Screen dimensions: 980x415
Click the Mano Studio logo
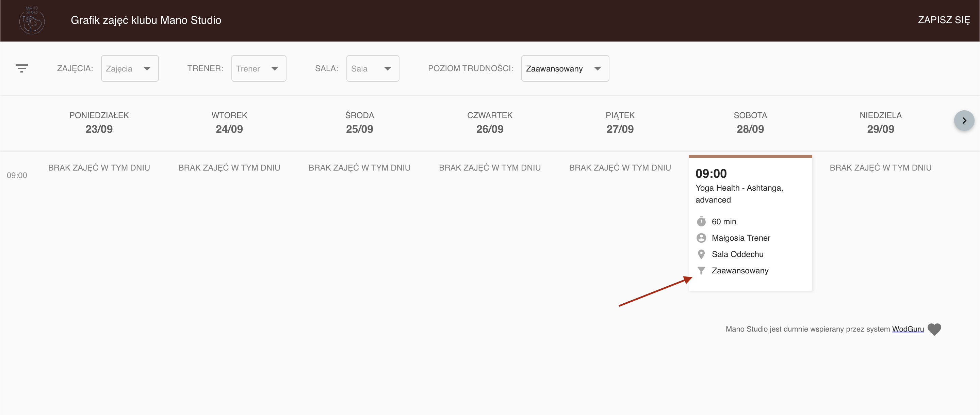click(x=32, y=20)
